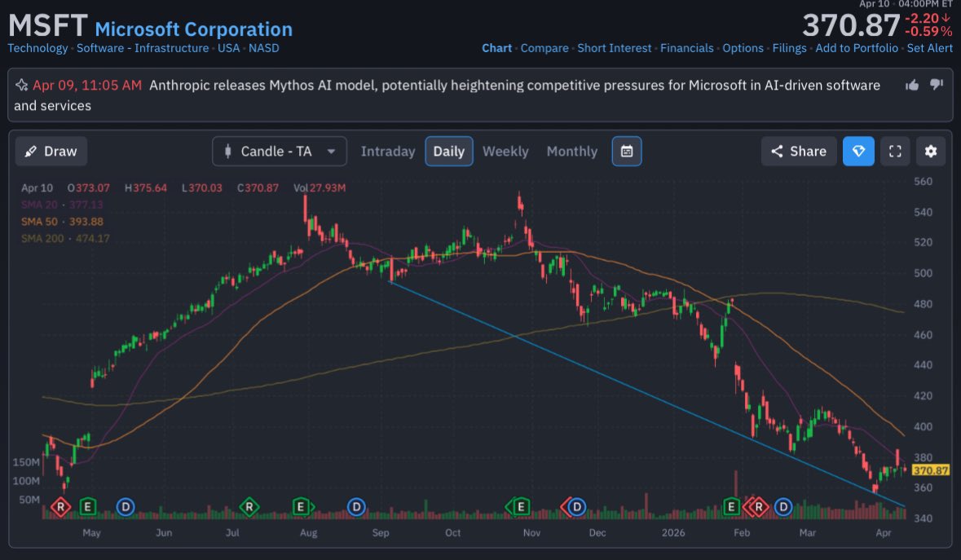Screen dimensions: 961x560
Task: Click the green E marker near May
Action: coord(88,507)
